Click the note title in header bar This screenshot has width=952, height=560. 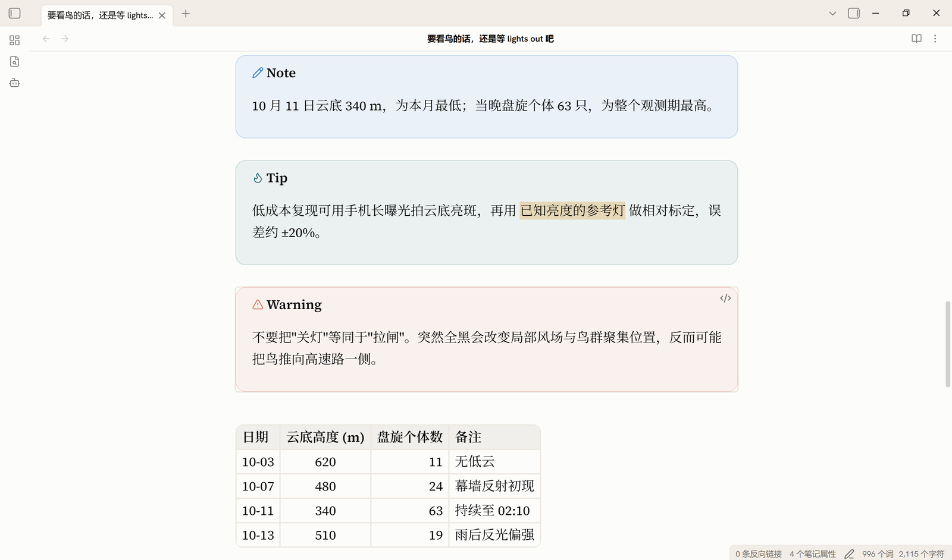click(490, 39)
